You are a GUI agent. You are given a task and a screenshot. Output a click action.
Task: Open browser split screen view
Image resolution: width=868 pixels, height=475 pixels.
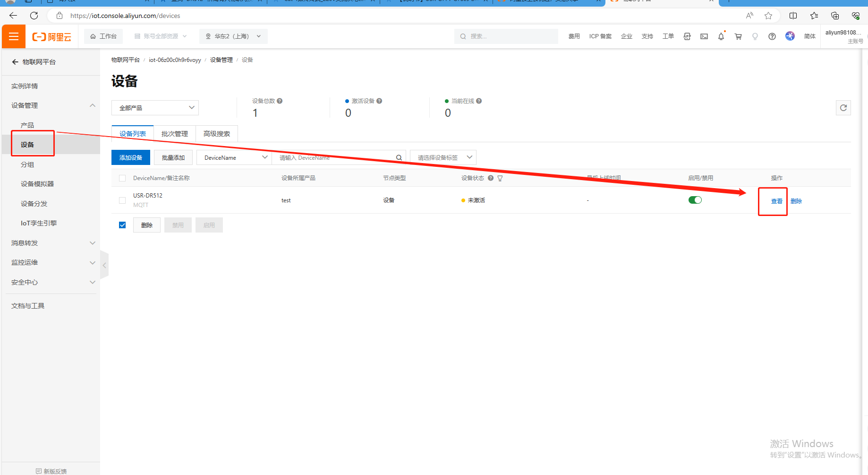793,16
